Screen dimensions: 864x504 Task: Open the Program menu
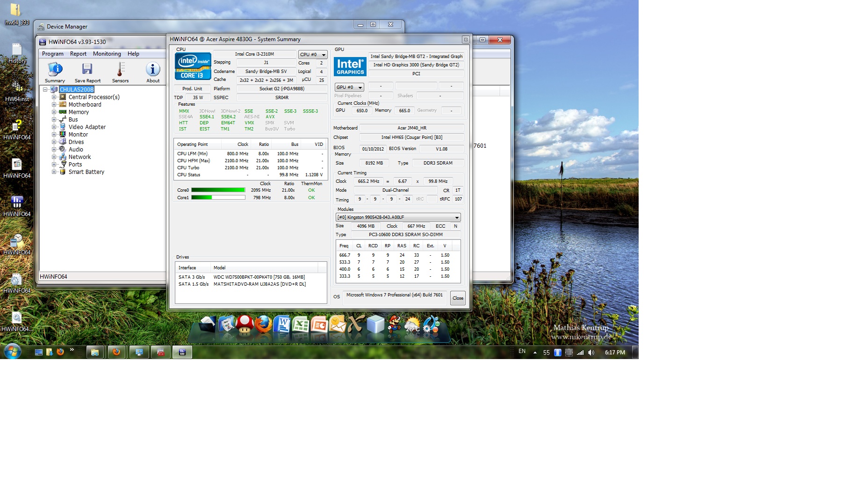click(52, 54)
